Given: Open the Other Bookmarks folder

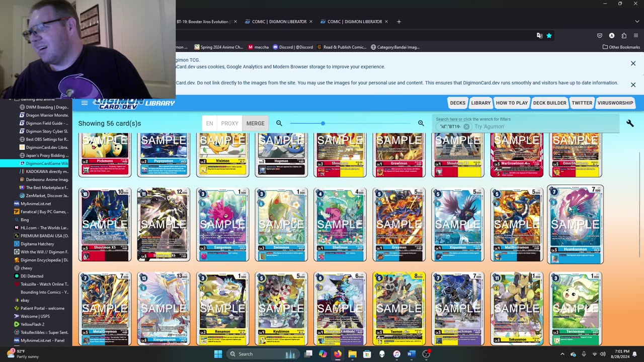Looking at the screenshot, I should pyautogui.click(x=621, y=47).
